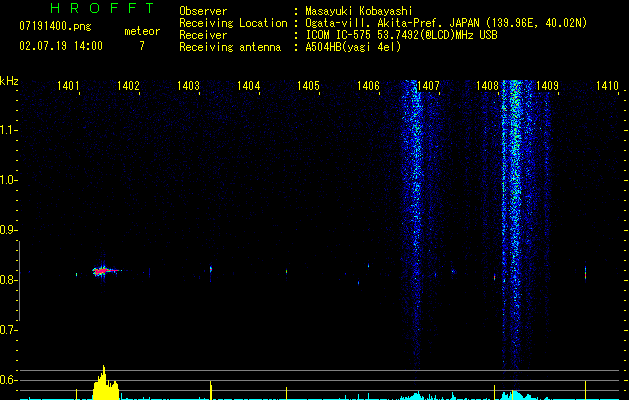
Task: Click the 1402 time axis label
Action: pyautogui.click(x=128, y=86)
